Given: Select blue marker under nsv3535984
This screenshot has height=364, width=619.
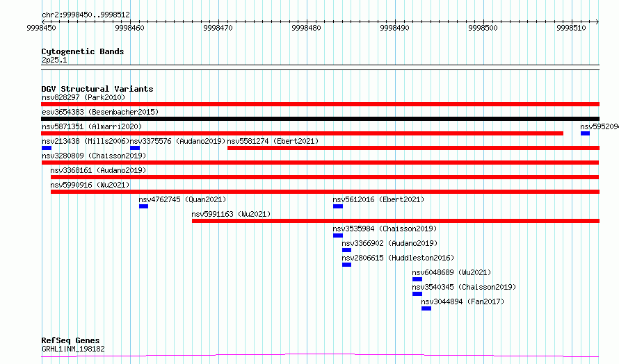Looking at the screenshot, I should pos(338,235).
